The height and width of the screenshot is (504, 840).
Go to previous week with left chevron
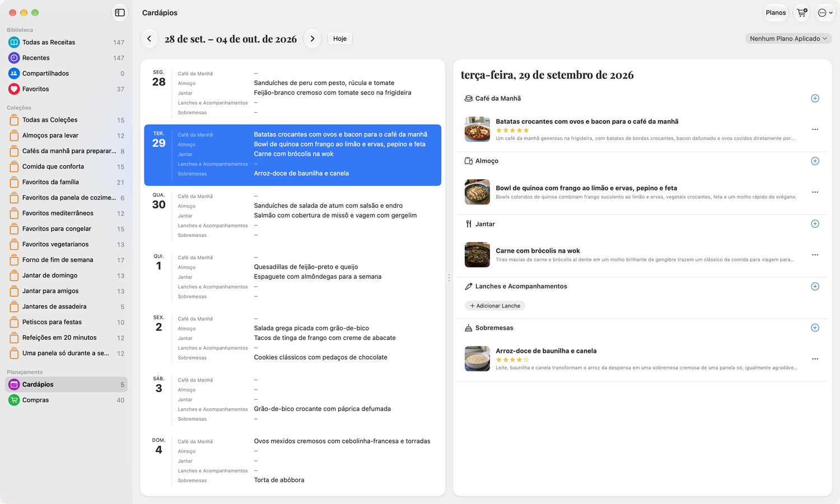(x=149, y=39)
